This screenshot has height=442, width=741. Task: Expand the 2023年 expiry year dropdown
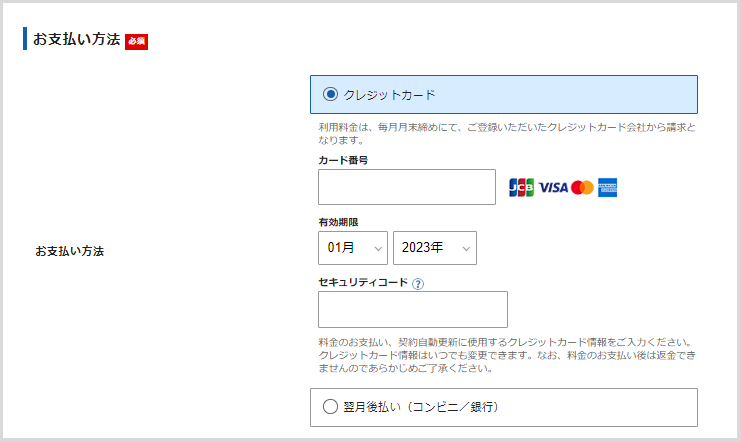click(x=434, y=248)
